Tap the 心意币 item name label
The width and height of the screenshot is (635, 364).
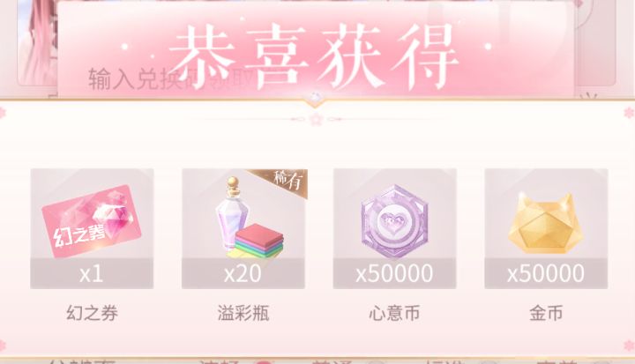tap(394, 314)
